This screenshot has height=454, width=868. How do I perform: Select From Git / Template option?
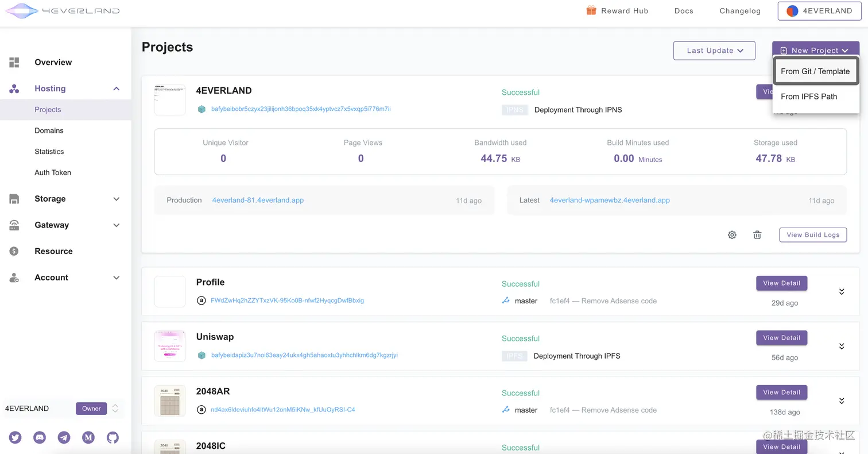816,71
